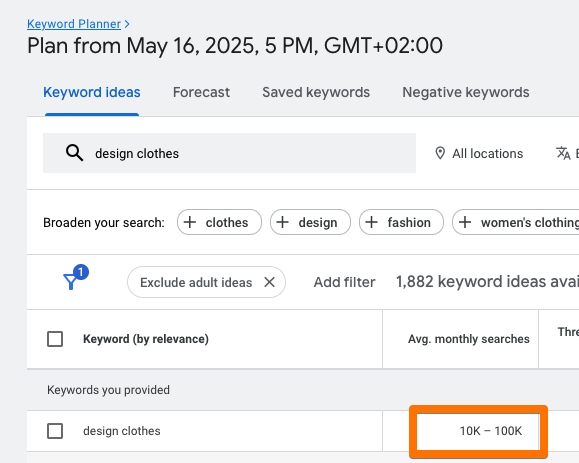Click the plan title heading
Viewport: 579px width, 463px height.
coord(235,46)
